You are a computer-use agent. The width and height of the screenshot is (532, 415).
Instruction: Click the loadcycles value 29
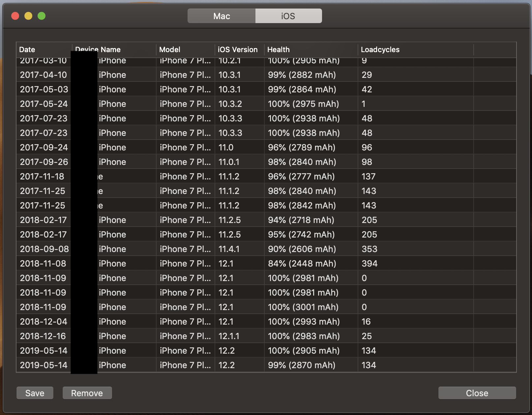coord(367,75)
